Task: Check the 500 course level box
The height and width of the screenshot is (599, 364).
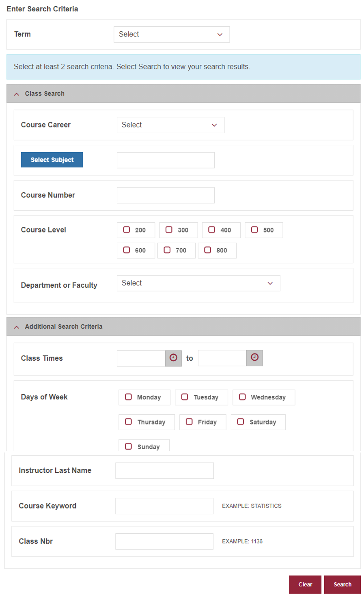Action: coord(254,230)
